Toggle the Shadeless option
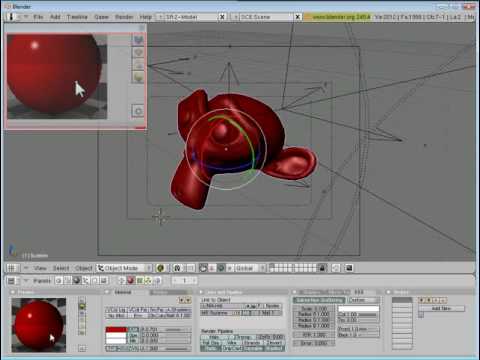This screenshot has height=360, width=480. 179,310
